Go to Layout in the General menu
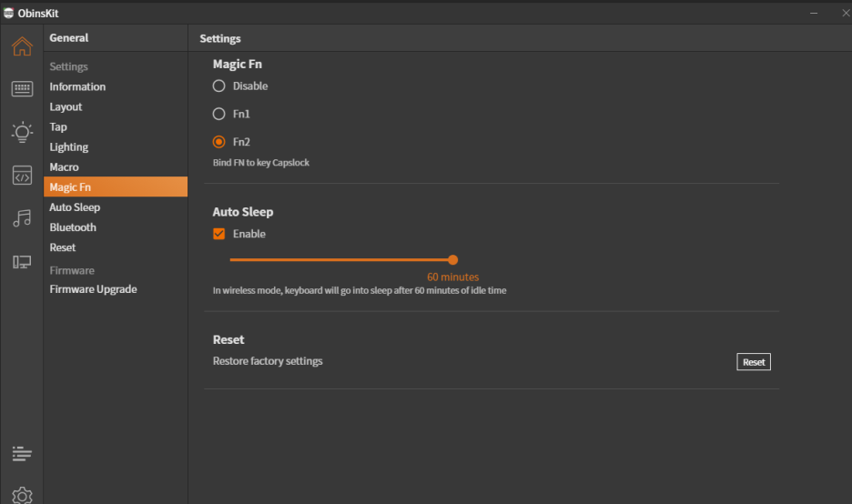Screen dimensions: 852x504 coord(116,107)
